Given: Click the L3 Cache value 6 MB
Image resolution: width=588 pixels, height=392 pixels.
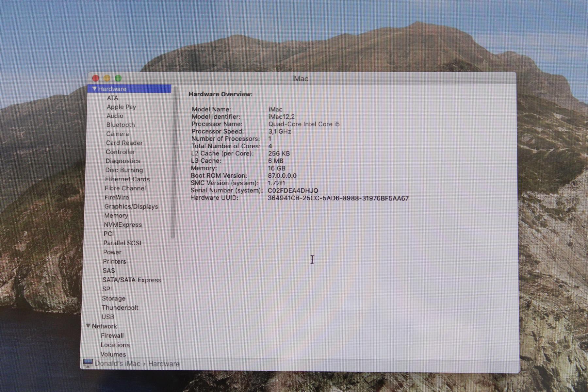Looking at the screenshot, I should [x=276, y=161].
